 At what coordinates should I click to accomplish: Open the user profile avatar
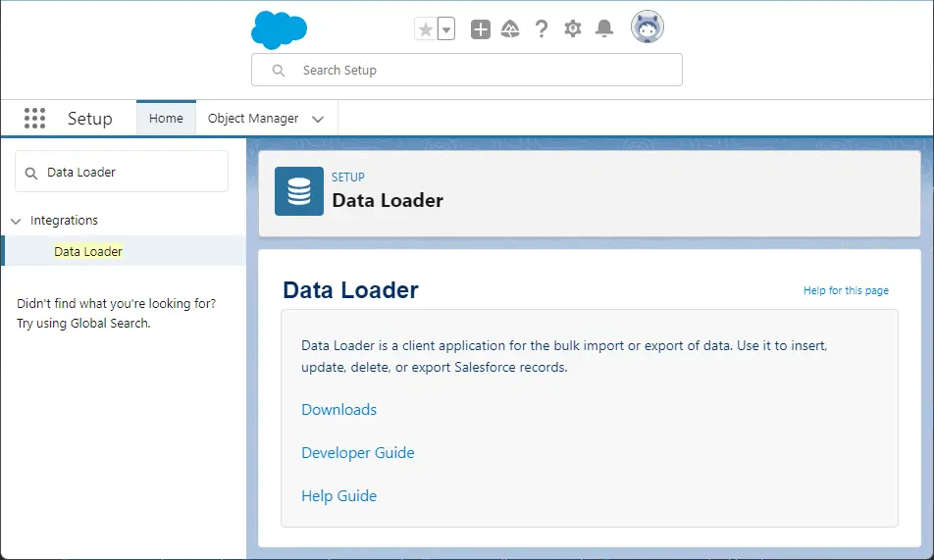647,27
